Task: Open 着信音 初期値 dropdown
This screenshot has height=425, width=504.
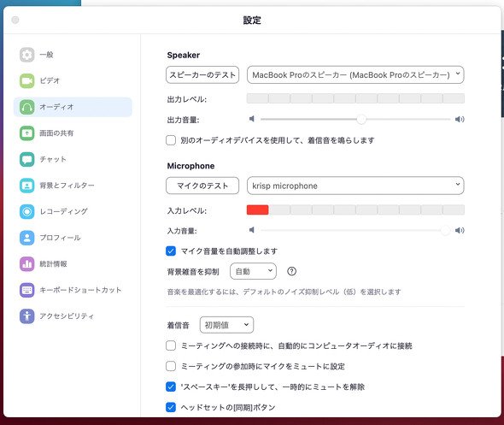Action: [x=226, y=325]
